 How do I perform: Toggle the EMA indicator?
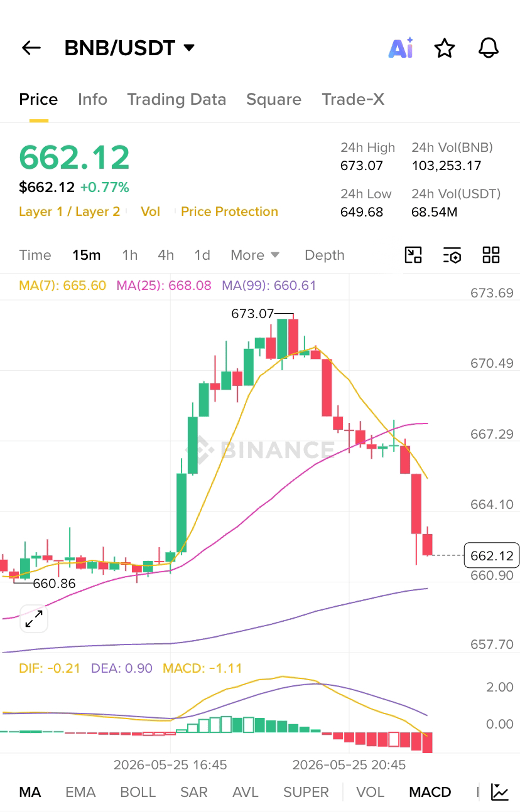80,792
